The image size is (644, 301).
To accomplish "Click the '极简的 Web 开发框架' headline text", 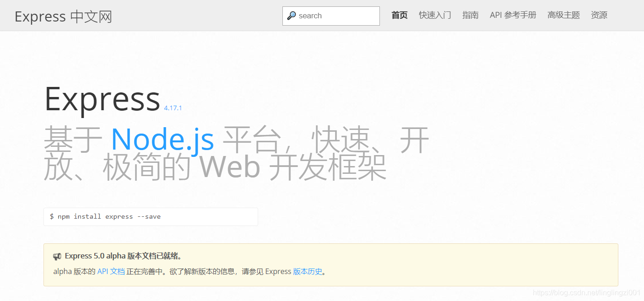I will 245,167.
